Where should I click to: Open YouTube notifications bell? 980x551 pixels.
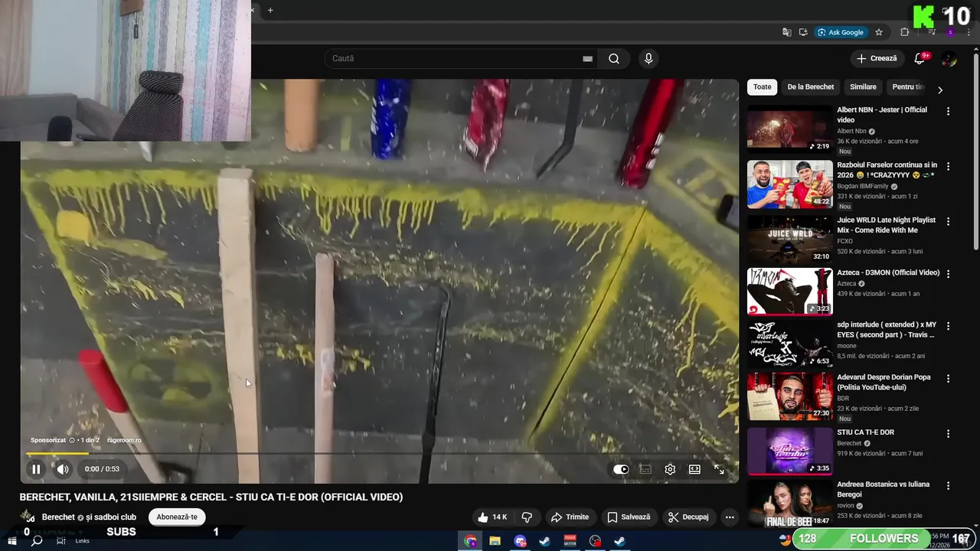(920, 59)
